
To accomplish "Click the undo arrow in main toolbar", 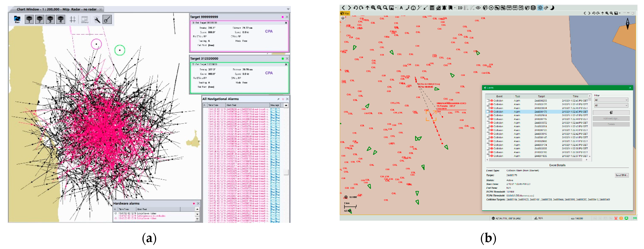I will 356,8.
